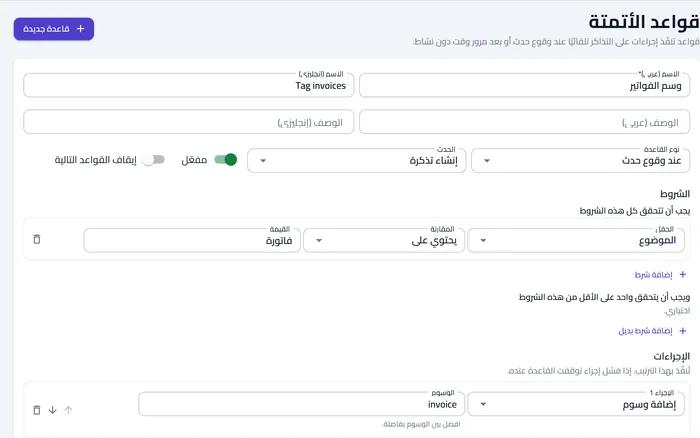Viewport: 700px width, 438px height.
Task: Click plus icon beside إضافة شرط بديل
Action: tap(683, 331)
